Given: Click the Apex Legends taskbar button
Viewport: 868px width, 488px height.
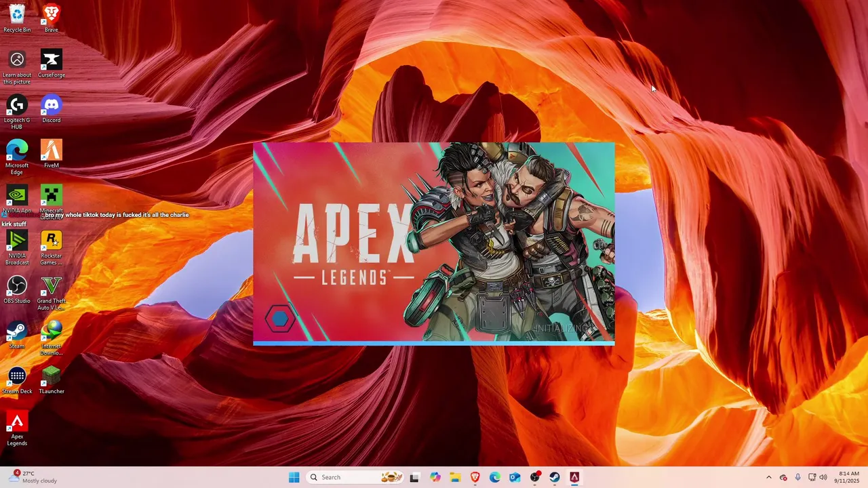Looking at the screenshot, I should [574, 477].
